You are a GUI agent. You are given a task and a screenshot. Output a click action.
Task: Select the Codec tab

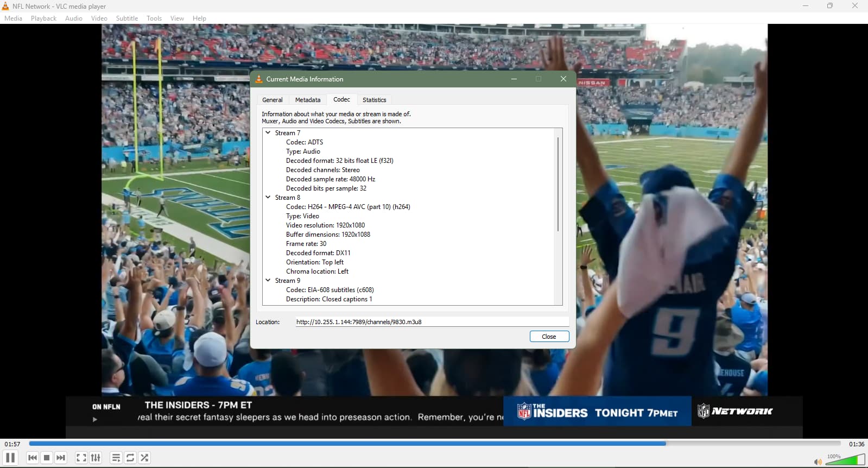pyautogui.click(x=341, y=99)
